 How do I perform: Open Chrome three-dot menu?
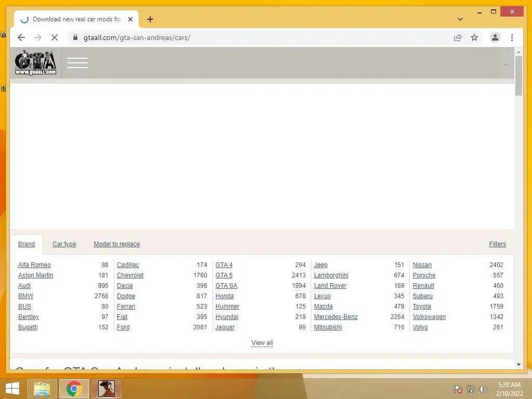pyautogui.click(x=512, y=37)
